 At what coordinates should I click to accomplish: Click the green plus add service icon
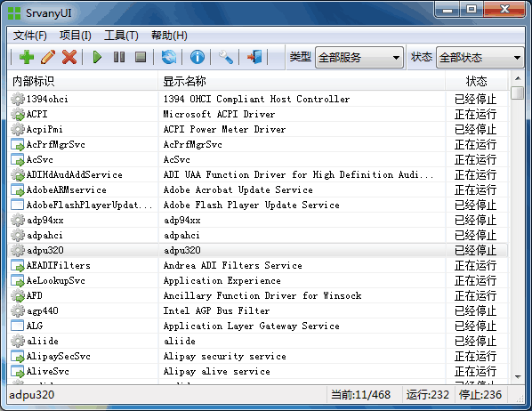(x=27, y=57)
